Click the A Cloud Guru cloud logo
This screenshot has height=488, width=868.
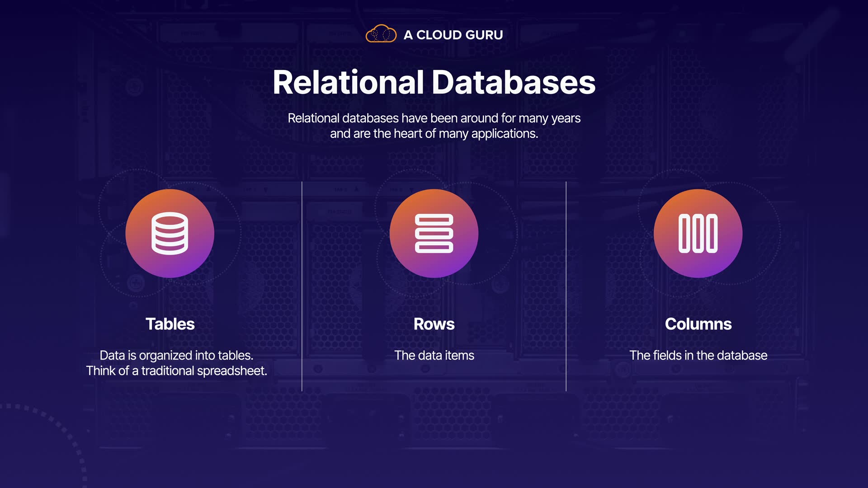(381, 34)
